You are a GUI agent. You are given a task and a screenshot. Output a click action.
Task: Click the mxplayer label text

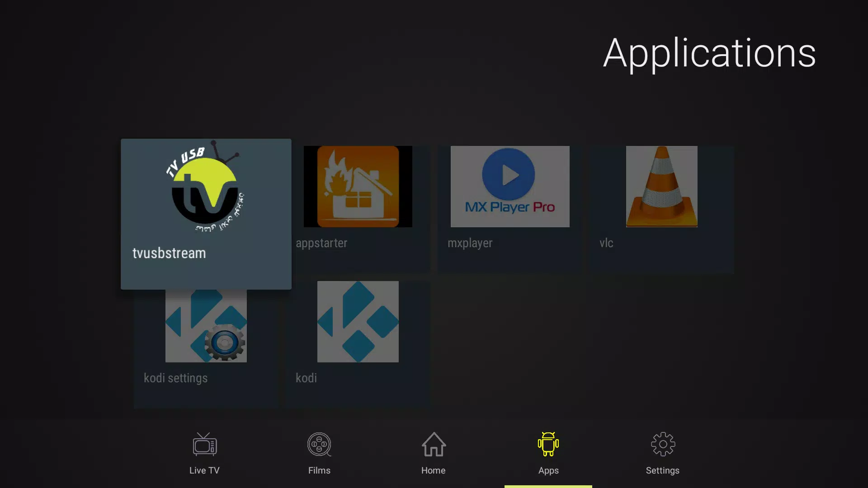pos(470,243)
